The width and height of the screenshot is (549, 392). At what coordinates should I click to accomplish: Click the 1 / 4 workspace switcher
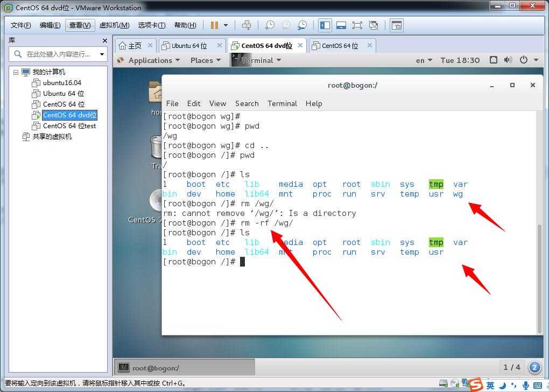pos(511,367)
